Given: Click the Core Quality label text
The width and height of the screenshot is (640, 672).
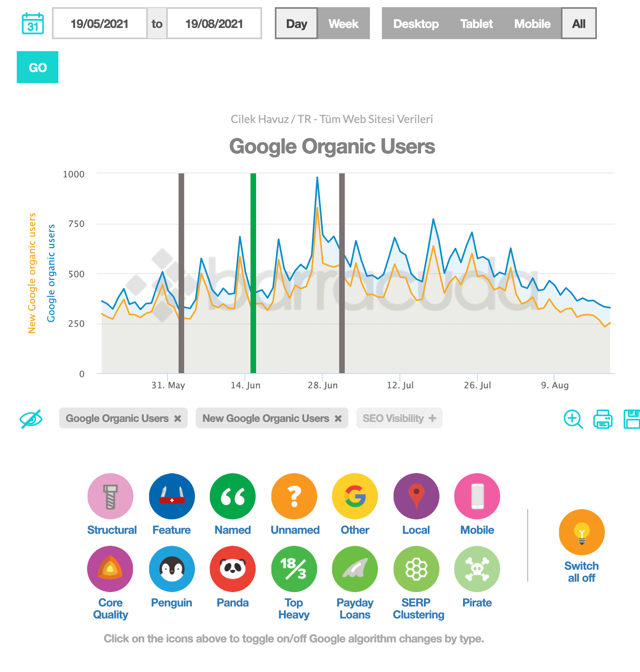Looking at the screenshot, I should [111, 608].
